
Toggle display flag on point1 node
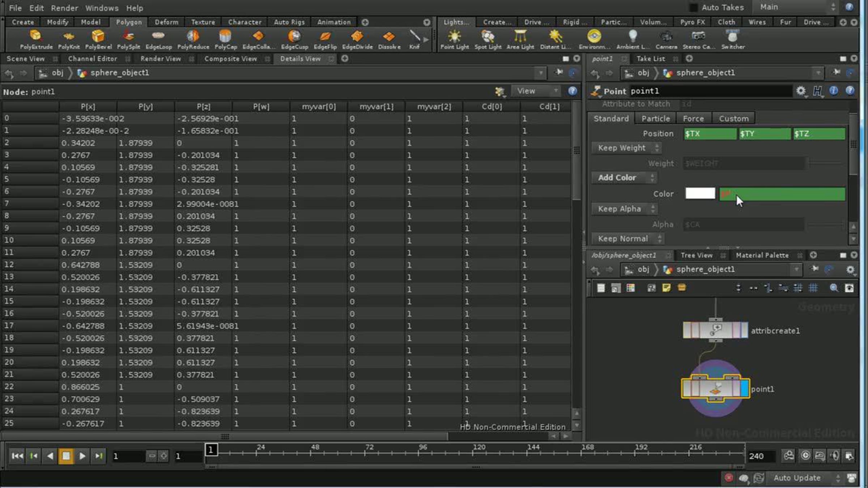pos(744,389)
